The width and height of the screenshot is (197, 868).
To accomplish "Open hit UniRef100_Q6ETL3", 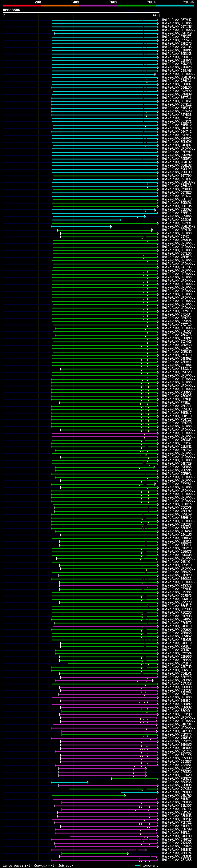I will pyautogui.click(x=176, y=200).
